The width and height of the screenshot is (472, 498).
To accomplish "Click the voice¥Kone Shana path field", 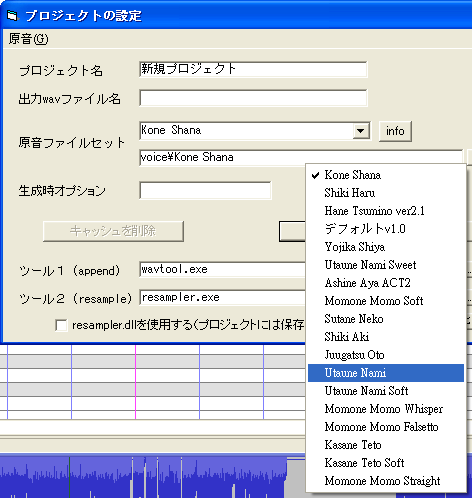I will [301, 157].
